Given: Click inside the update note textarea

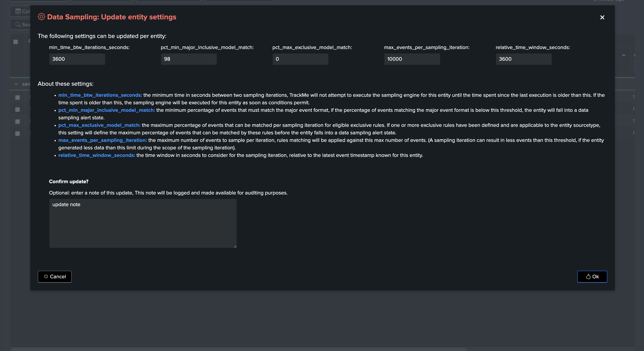Looking at the screenshot, I should 143,223.
